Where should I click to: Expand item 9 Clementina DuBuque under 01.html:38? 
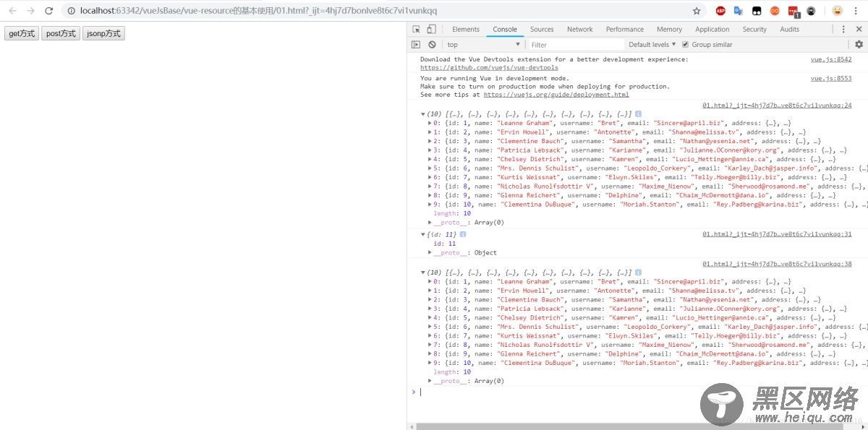tap(430, 363)
